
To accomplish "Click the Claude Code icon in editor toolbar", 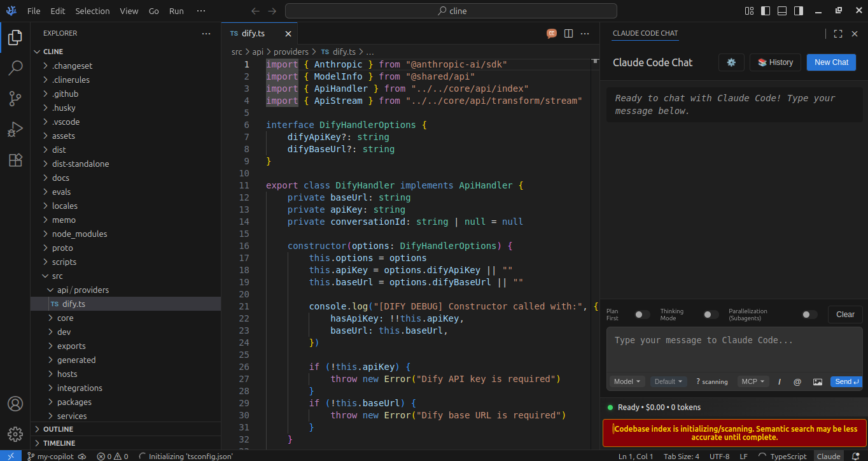I will click(552, 34).
